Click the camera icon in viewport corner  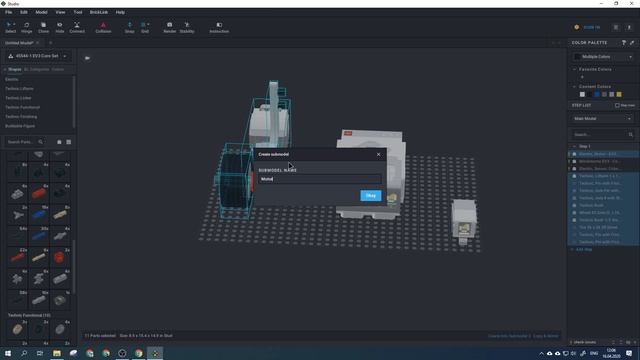(87, 58)
